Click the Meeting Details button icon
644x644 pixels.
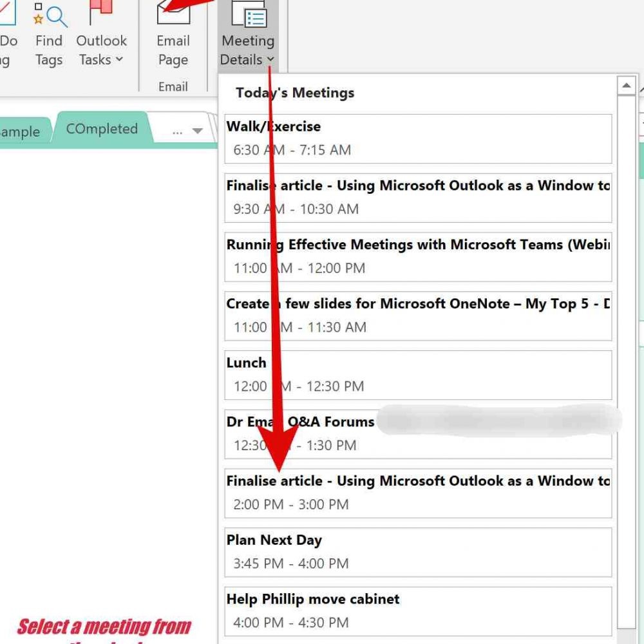pos(249,14)
